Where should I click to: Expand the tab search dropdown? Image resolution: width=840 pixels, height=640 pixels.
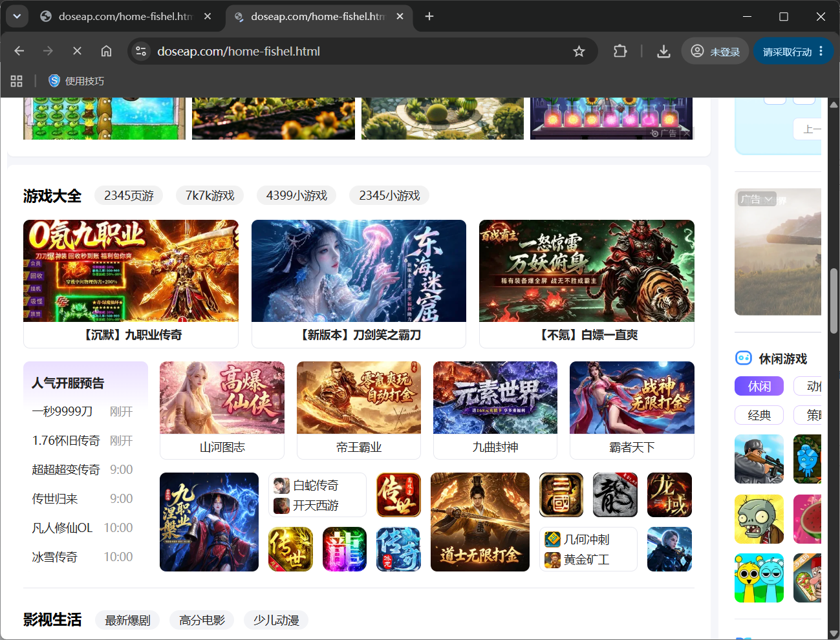pos(17,16)
